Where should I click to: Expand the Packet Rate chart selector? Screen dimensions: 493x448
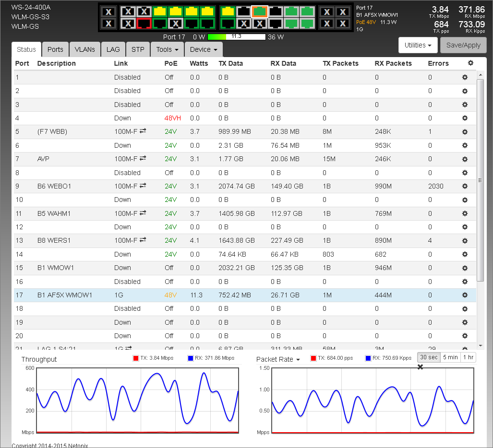[x=278, y=359]
